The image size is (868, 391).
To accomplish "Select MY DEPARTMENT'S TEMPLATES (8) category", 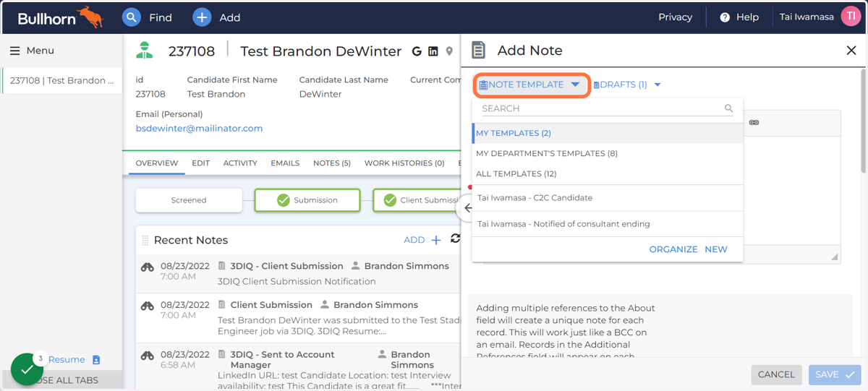I will [x=607, y=153].
